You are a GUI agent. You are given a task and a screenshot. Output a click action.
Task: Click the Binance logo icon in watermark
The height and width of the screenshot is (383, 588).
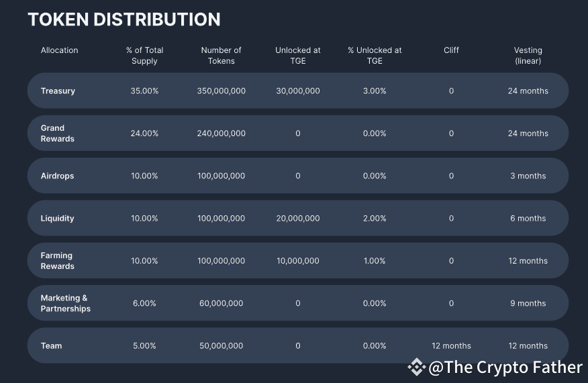click(x=417, y=367)
